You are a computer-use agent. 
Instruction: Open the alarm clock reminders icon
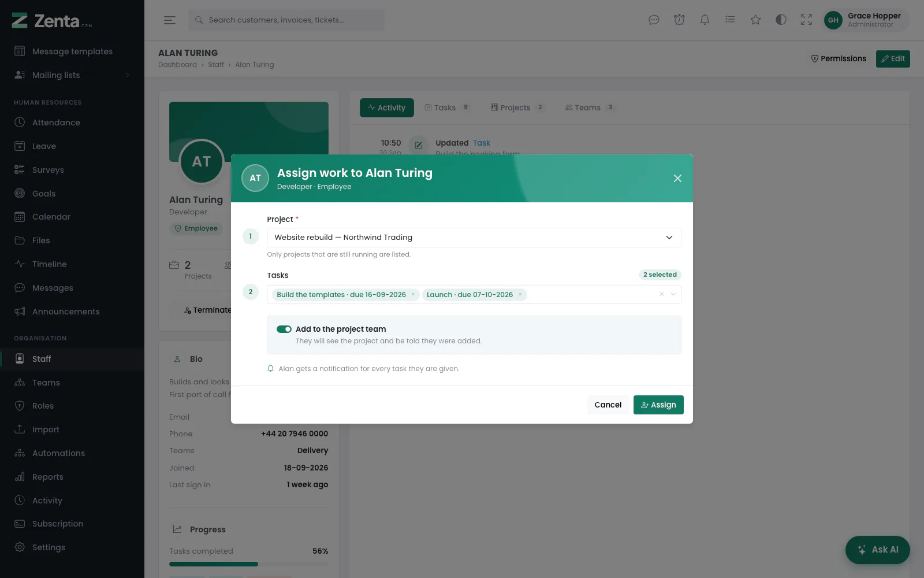tap(679, 20)
